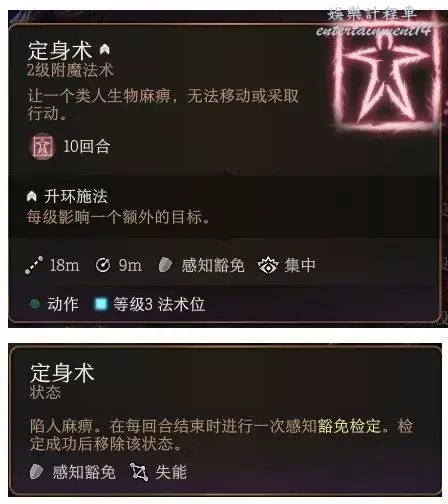Click the 定身术 status panel title
Screen dimensions: 448x504
62,373
